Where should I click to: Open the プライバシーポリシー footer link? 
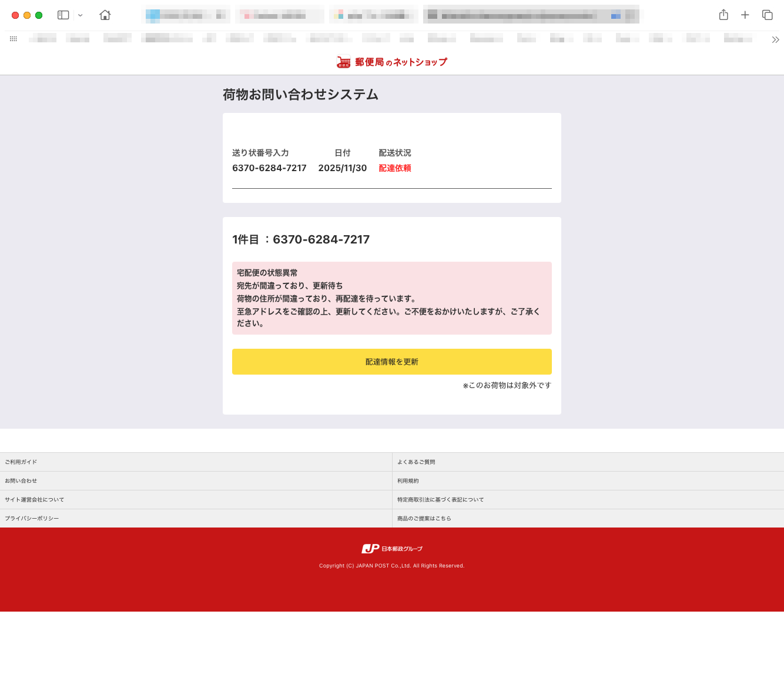click(32, 519)
